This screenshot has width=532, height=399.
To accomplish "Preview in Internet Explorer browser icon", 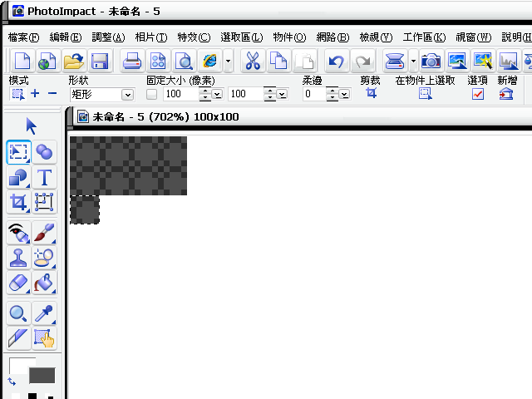I will tap(210, 61).
